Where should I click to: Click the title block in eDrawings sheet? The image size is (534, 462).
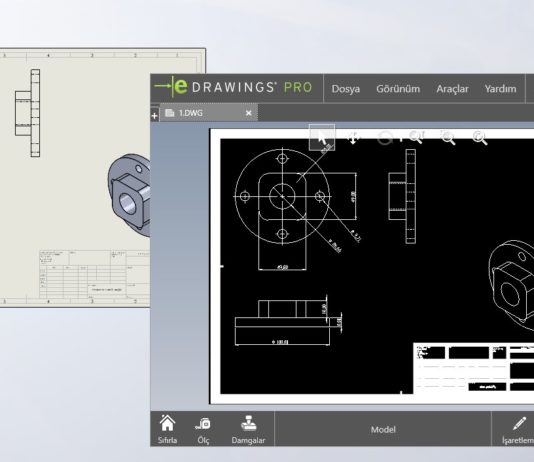pos(473,368)
